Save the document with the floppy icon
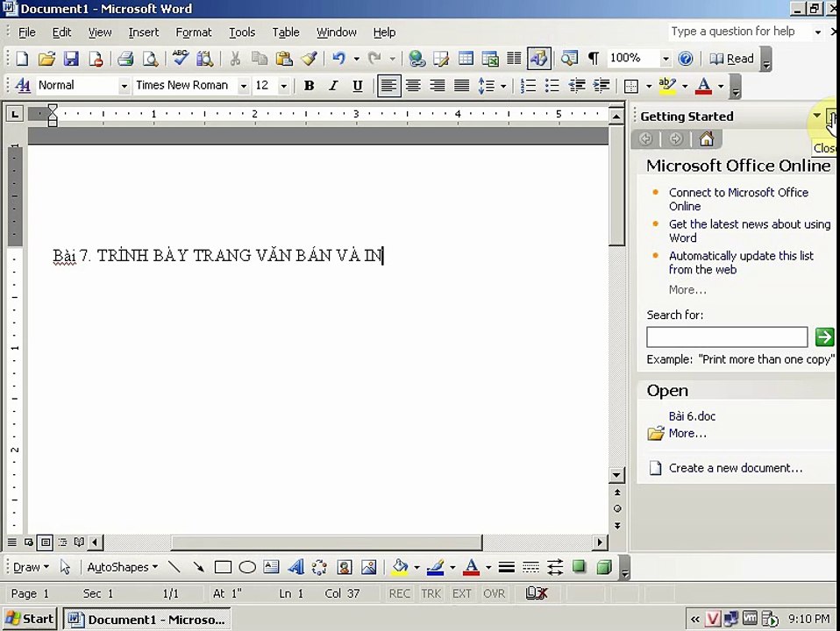Image resolution: width=840 pixels, height=631 pixels. click(x=71, y=59)
